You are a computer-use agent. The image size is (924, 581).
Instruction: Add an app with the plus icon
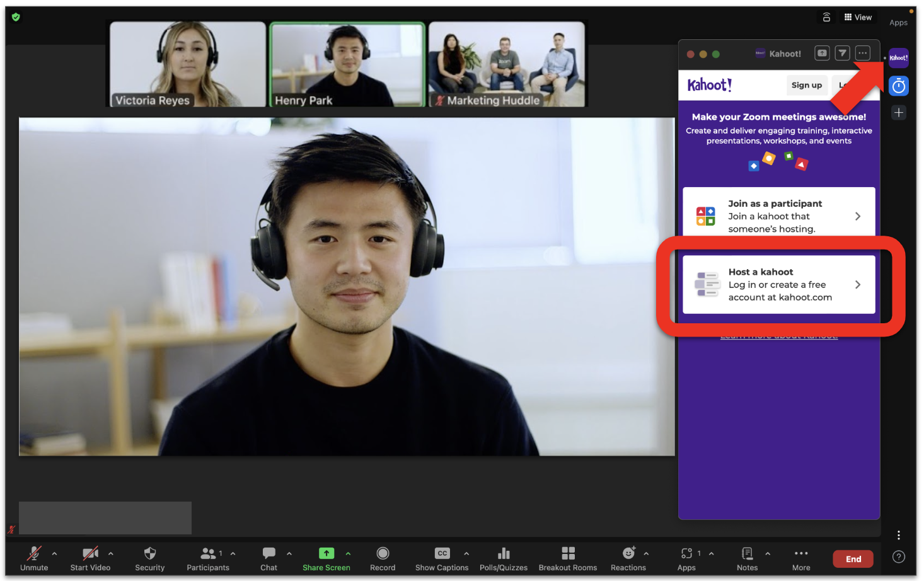[x=899, y=113]
